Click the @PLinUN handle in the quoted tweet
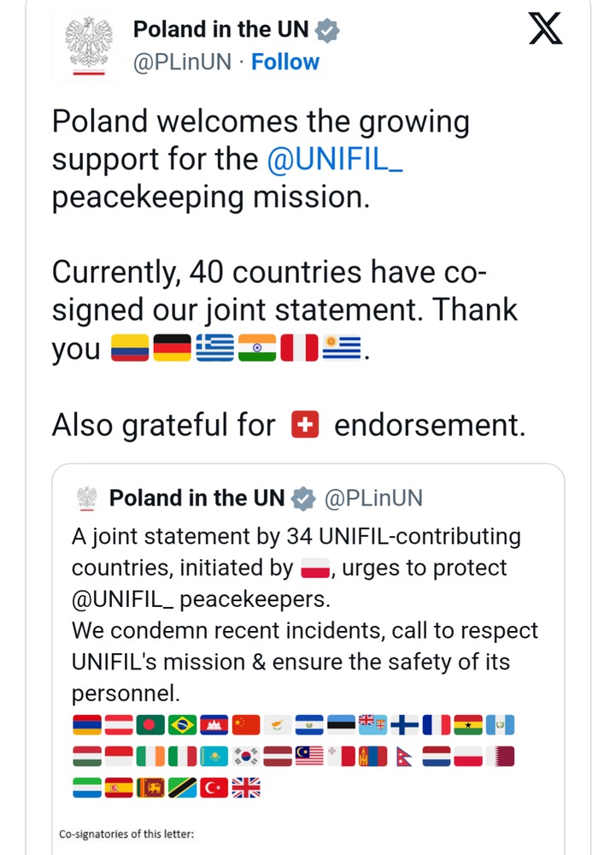This screenshot has width=616, height=855. [373, 498]
